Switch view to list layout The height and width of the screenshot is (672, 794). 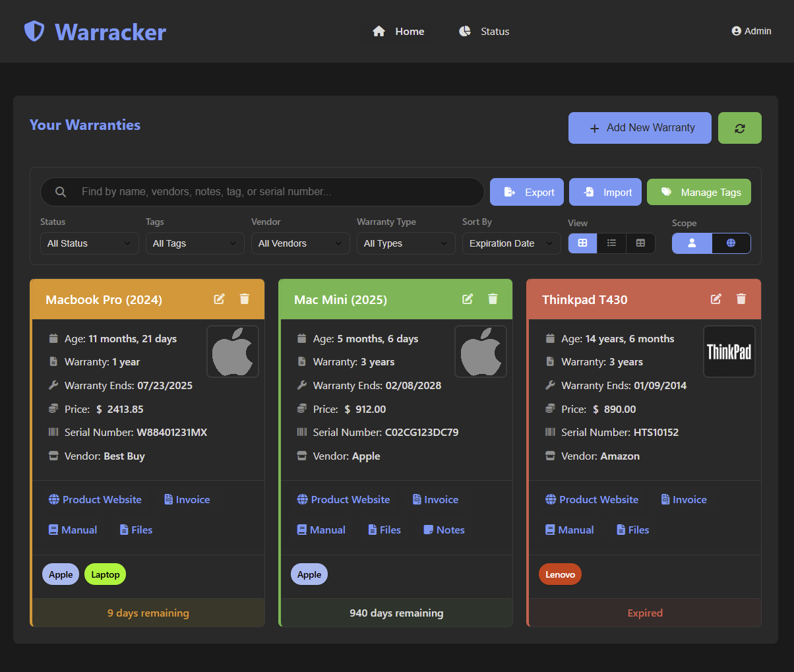611,243
